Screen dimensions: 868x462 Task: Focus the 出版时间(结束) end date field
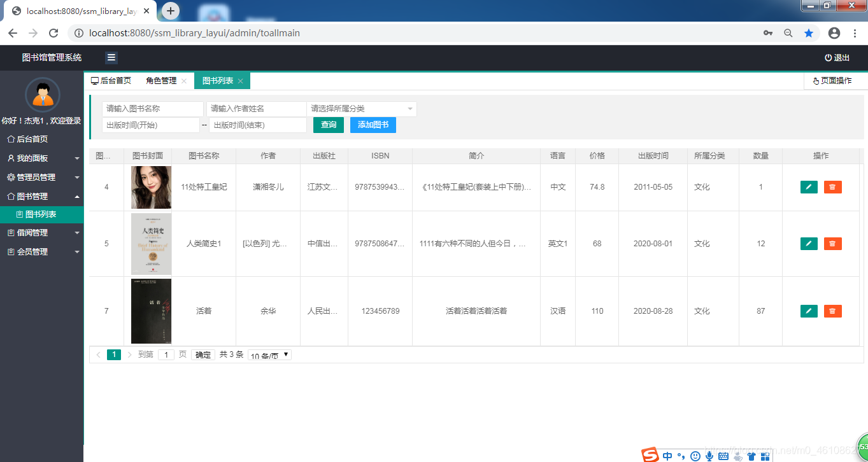(258, 125)
